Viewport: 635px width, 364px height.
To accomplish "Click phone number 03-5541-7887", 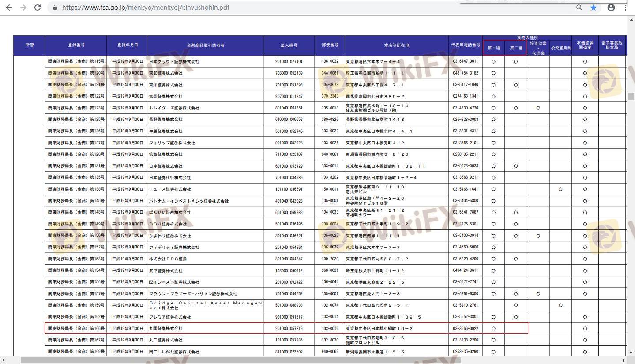I will pyautogui.click(x=466, y=212).
